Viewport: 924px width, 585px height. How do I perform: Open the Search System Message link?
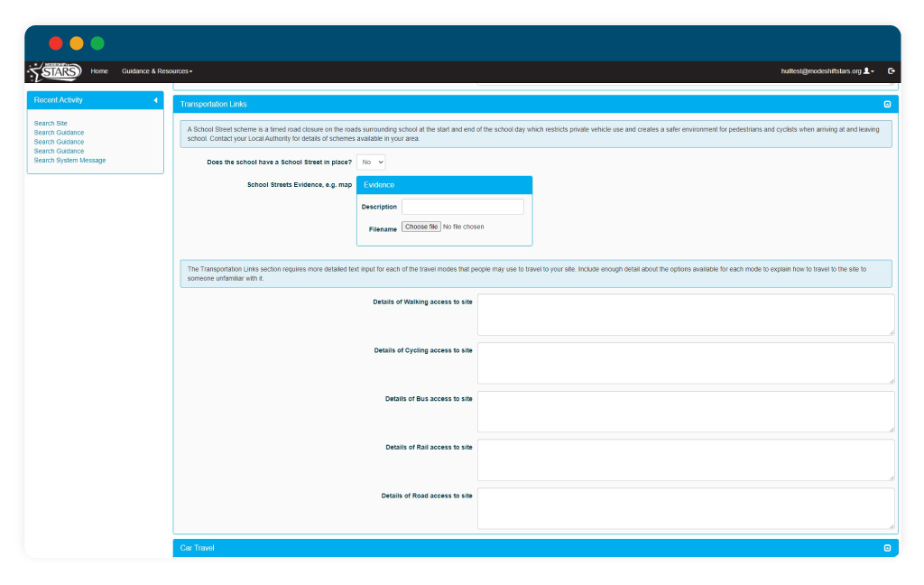click(x=69, y=161)
